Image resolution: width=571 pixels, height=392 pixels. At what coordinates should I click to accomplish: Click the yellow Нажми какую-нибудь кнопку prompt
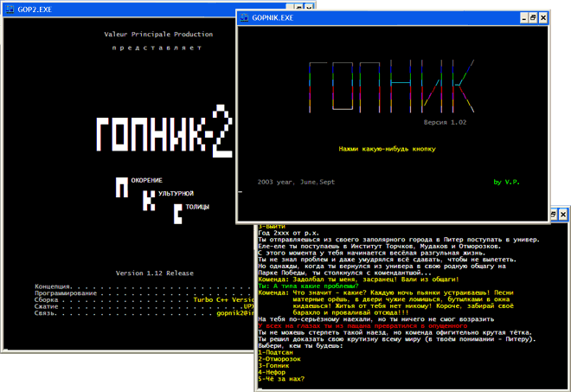[387, 149]
